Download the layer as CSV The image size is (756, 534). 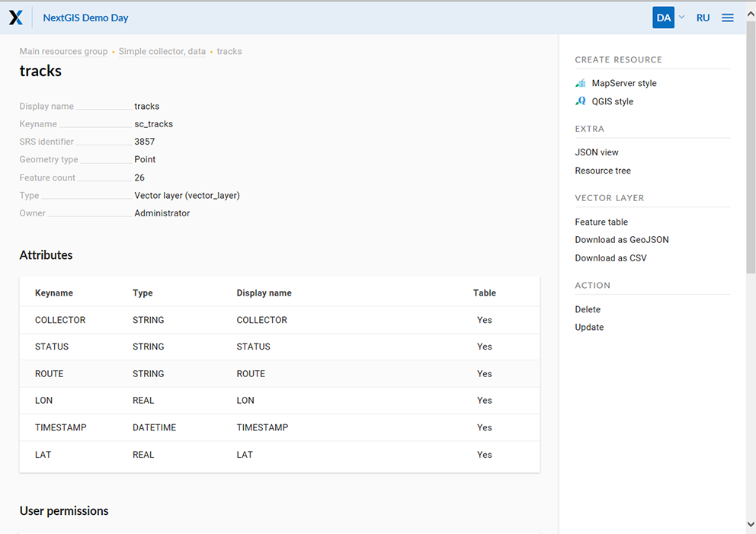point(611,257)
